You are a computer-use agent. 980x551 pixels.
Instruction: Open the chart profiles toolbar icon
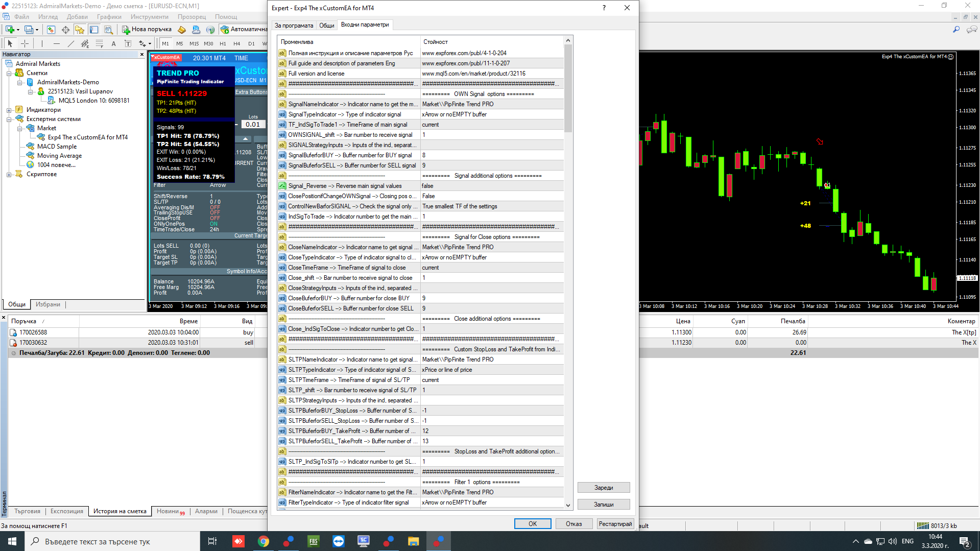click(29, 30)
